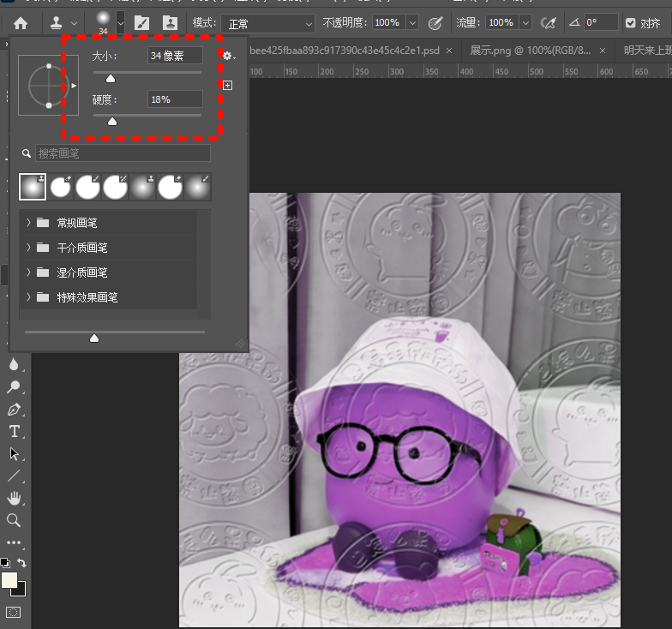Open brush picker gear settings menu
Screen dimensions: 672x629
tap(228, 56)
